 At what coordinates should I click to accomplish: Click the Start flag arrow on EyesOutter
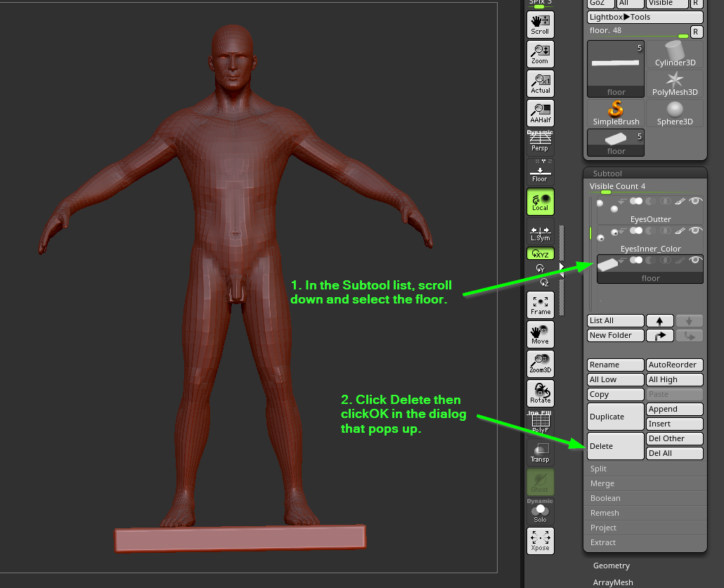point(622,201)
